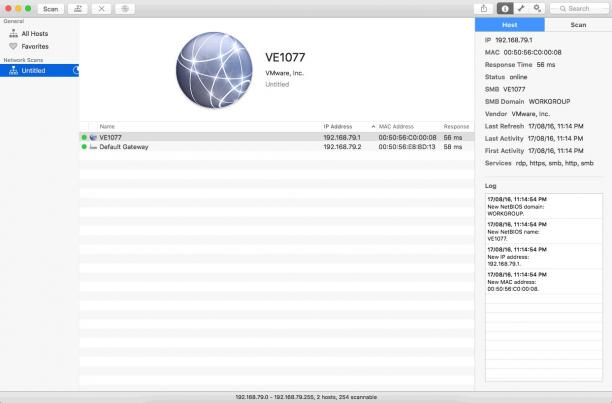
Task: Open the share/export toolbar icon
Action: pyautogui.click(x=484, y=9)
